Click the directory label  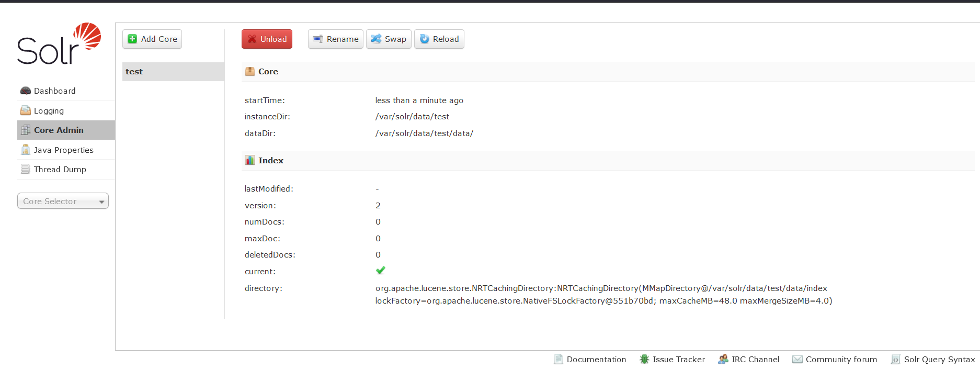(264, 288)
